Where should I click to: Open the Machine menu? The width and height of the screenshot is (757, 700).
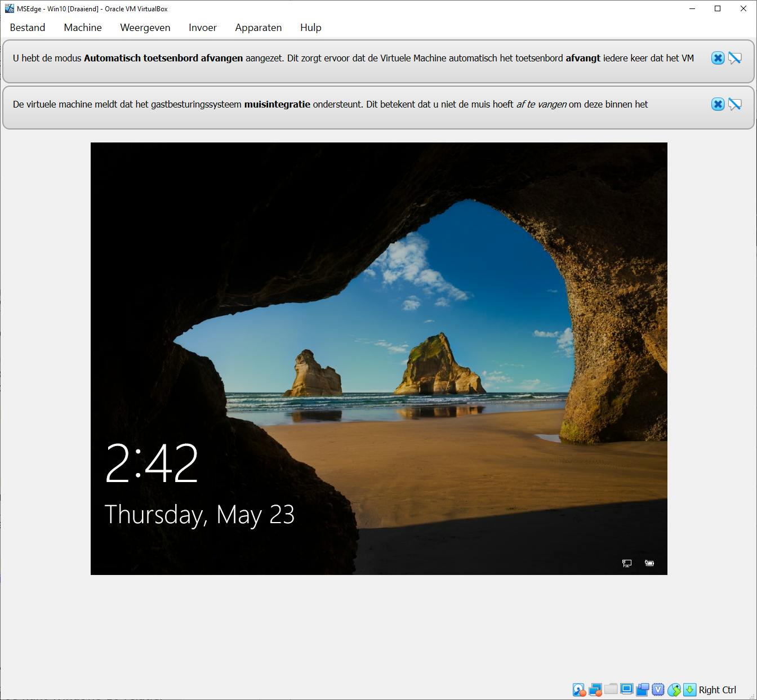pyautogui.click(x=83, y=28)
